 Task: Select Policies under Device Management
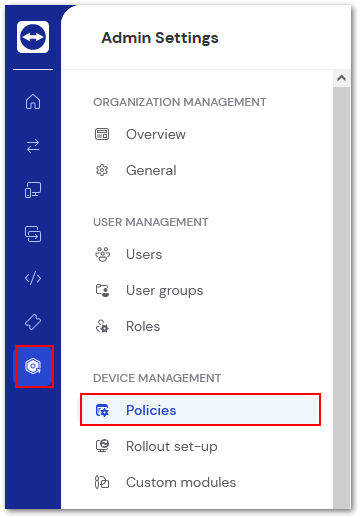click(200, 410)
